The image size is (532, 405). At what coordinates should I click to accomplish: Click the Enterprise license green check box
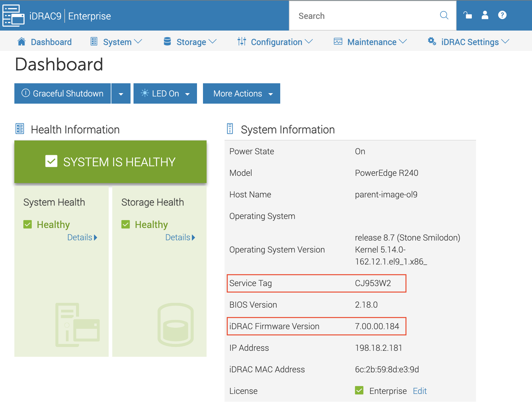[x=359, y=390]
